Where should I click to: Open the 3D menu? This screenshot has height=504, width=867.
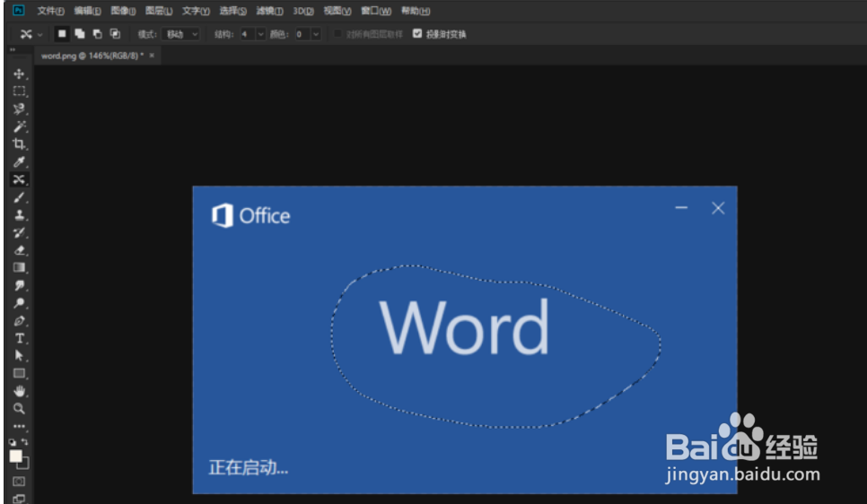point(303,11)
